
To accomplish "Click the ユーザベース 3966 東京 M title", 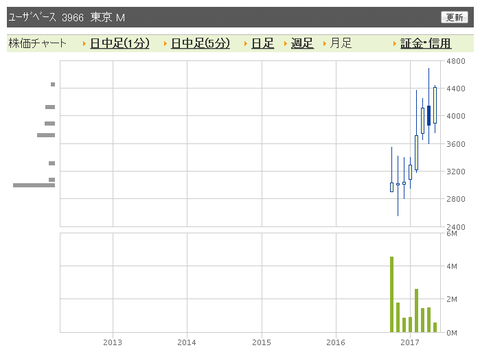I will pos(67,17).
